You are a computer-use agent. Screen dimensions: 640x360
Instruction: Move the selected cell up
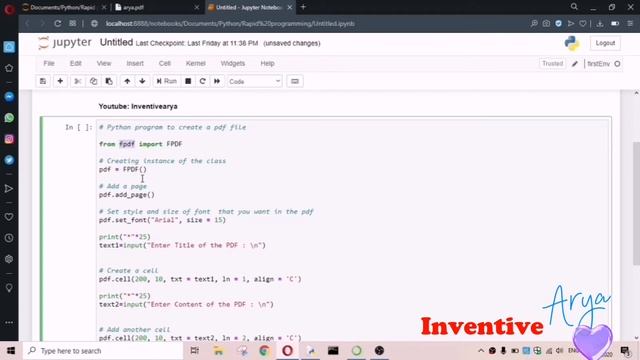click(127, 81)
